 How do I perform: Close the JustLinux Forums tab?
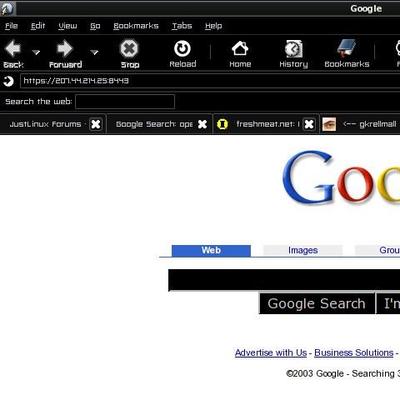[96, 124]
